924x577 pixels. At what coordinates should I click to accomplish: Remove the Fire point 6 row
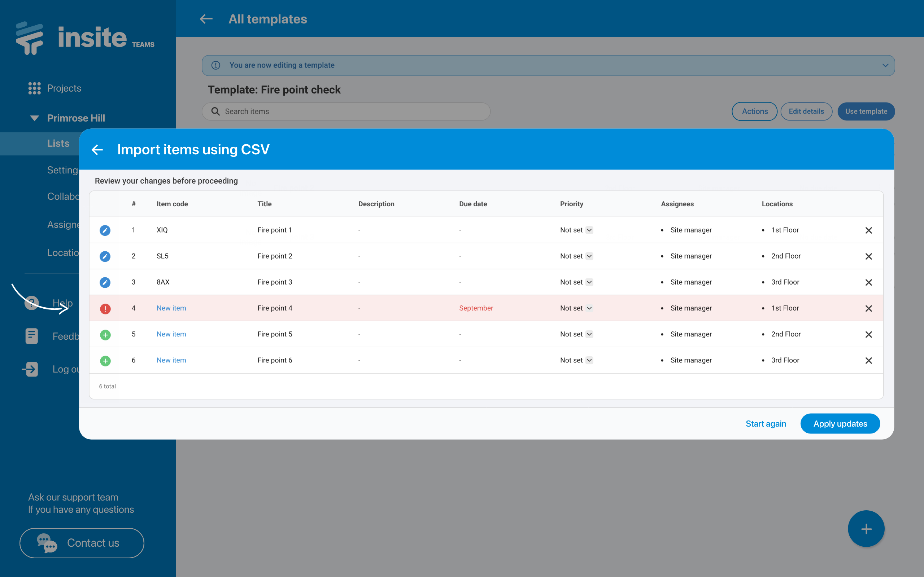point(868,361)
